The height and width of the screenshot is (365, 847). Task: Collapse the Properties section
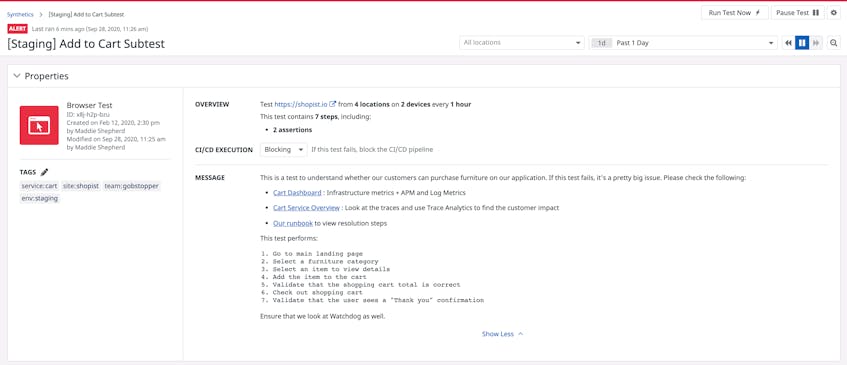click(17, 76)
